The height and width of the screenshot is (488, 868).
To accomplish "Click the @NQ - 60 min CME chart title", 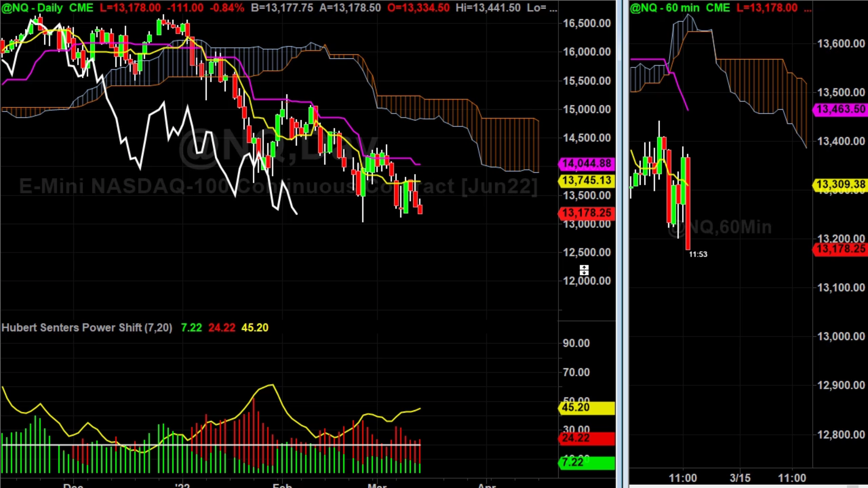I will point(680,8).
